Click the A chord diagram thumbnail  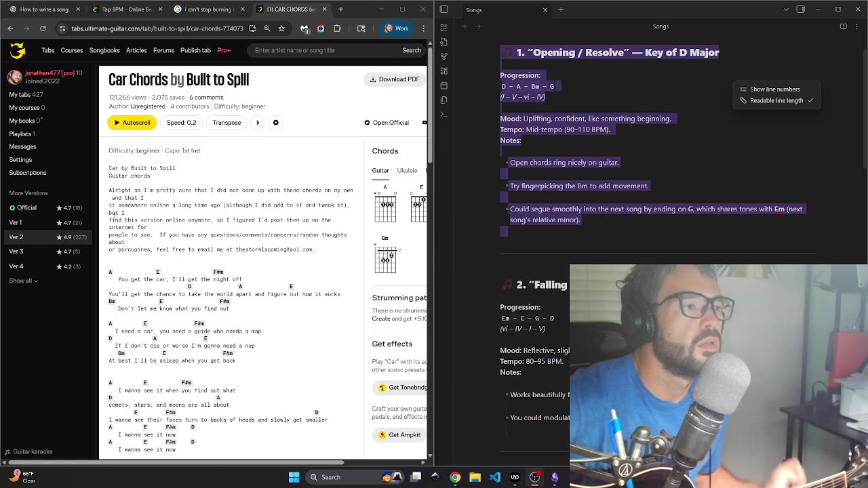click(385, 204)
